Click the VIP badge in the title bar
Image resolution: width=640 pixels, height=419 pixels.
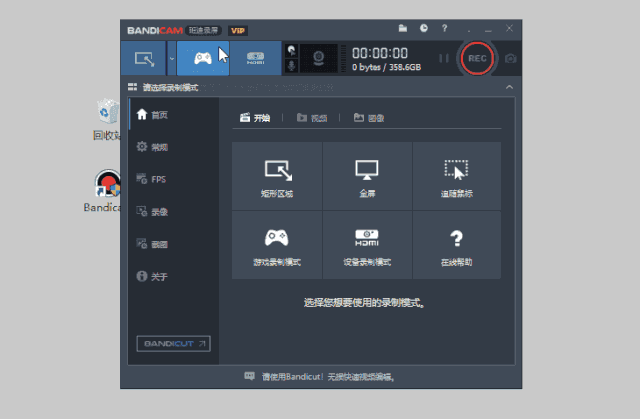click(238, 31)
